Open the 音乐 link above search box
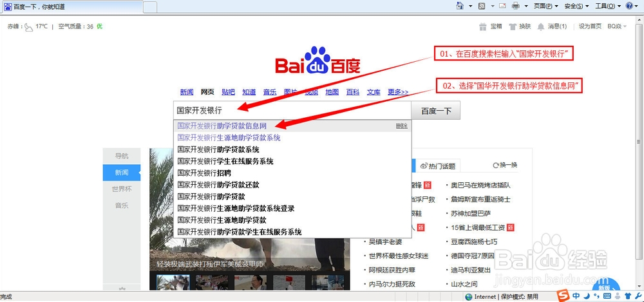The width and height of the screenshot is (644, 302). (x=270, y=92)
